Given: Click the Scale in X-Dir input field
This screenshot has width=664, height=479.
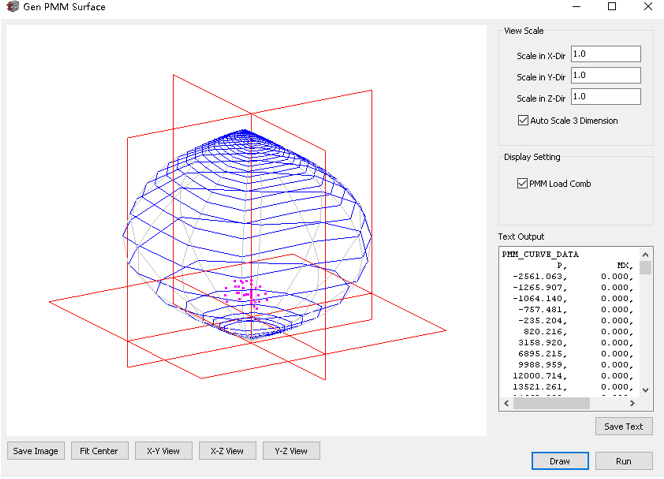Looking at the screenshot, I should coord(606,54).
